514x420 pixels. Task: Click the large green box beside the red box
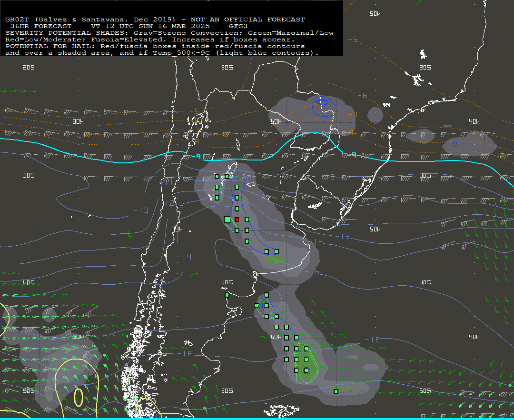point(227,220)
